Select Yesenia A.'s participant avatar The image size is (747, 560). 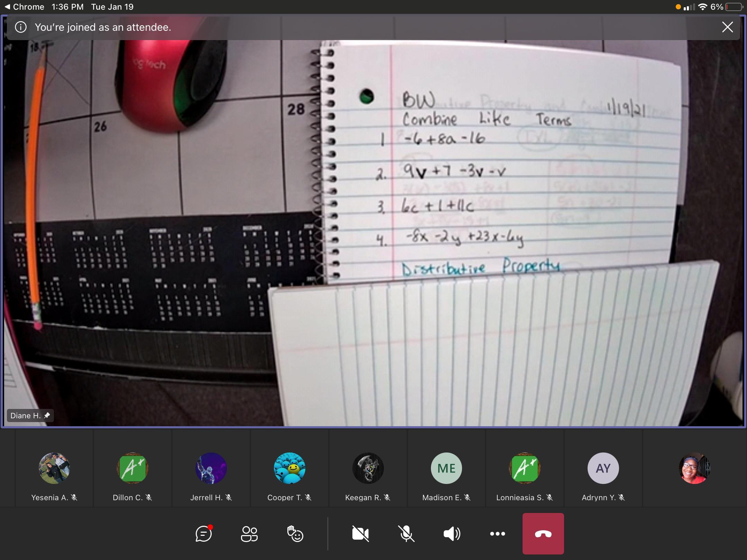click(x=54, y=468)
